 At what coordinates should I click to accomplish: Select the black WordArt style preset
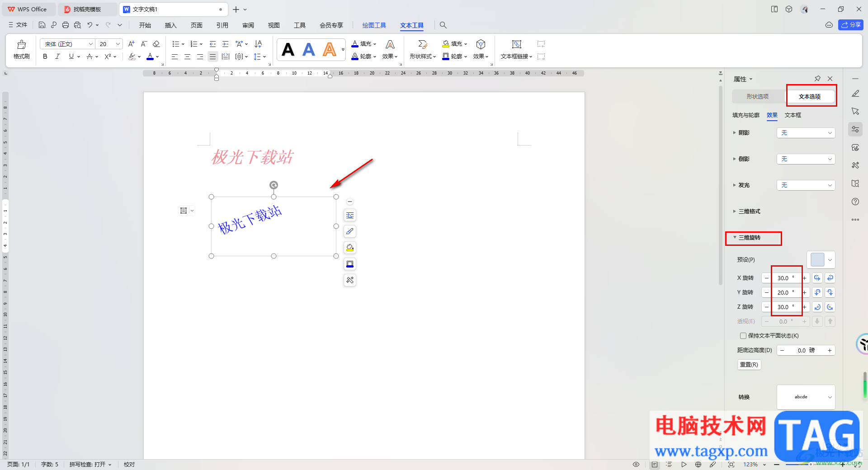[x=288, y=49]
